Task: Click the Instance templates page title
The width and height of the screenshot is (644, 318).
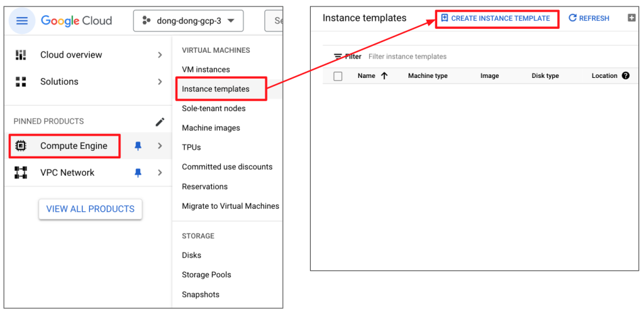Action: pos(364,18)
